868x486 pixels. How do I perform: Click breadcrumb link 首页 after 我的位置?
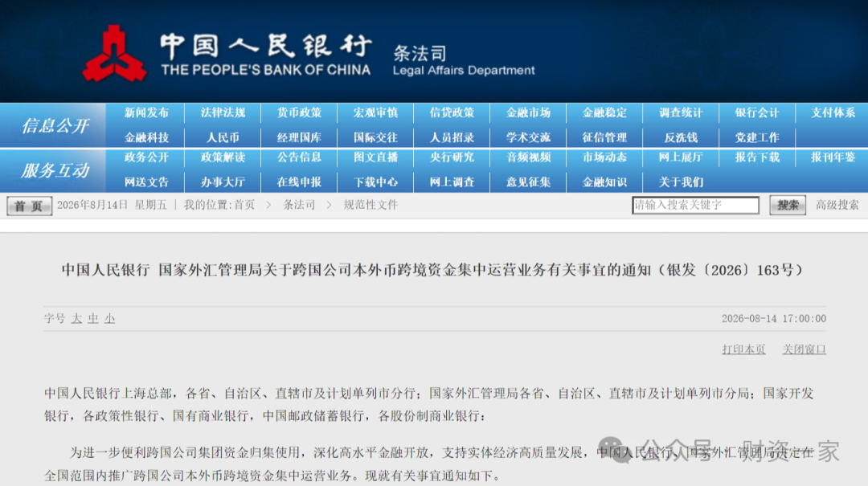244,205
